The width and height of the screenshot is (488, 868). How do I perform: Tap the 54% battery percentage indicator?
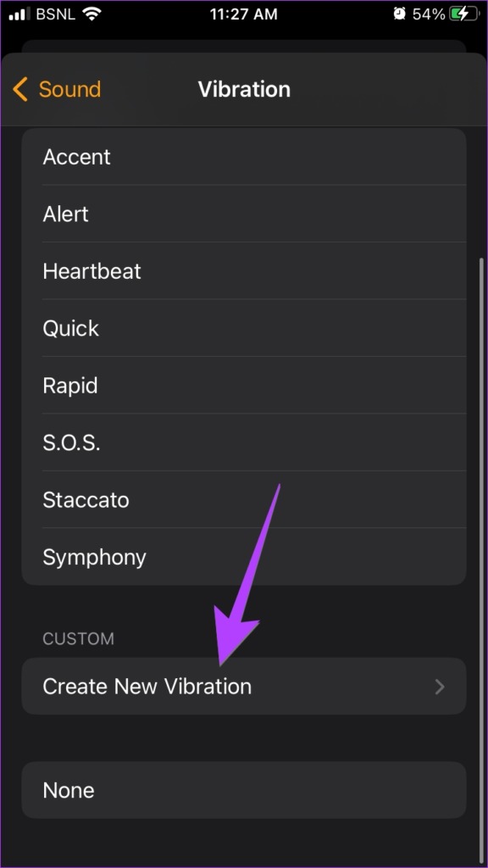click(428, 14)
